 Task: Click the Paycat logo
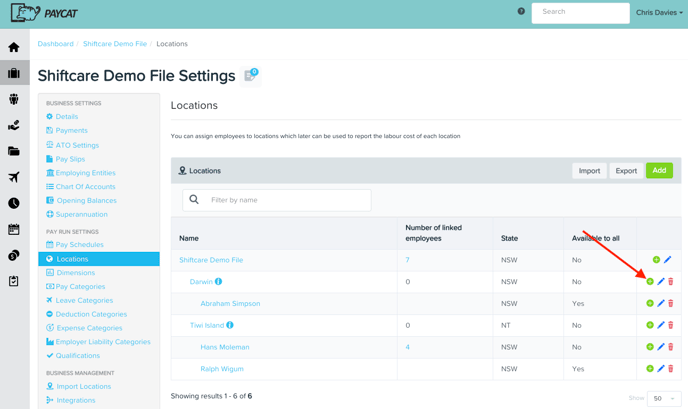point(44,13)
